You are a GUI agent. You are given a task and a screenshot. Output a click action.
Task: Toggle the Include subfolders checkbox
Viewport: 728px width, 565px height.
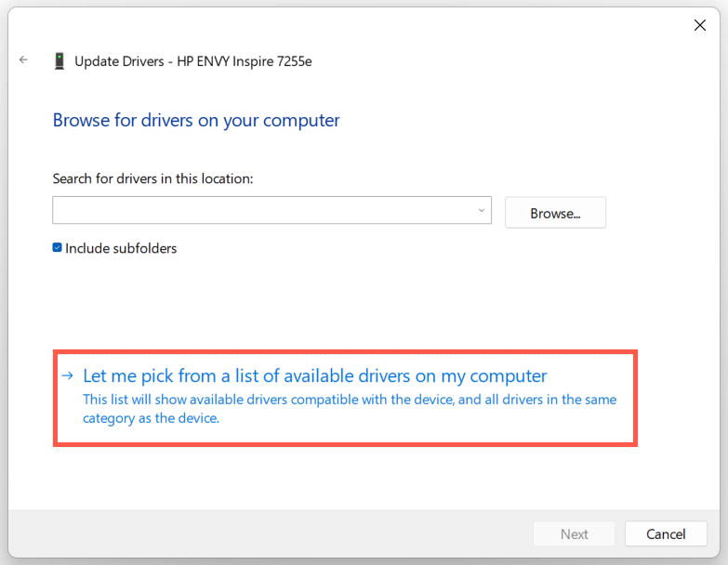(x=58, y=248)
